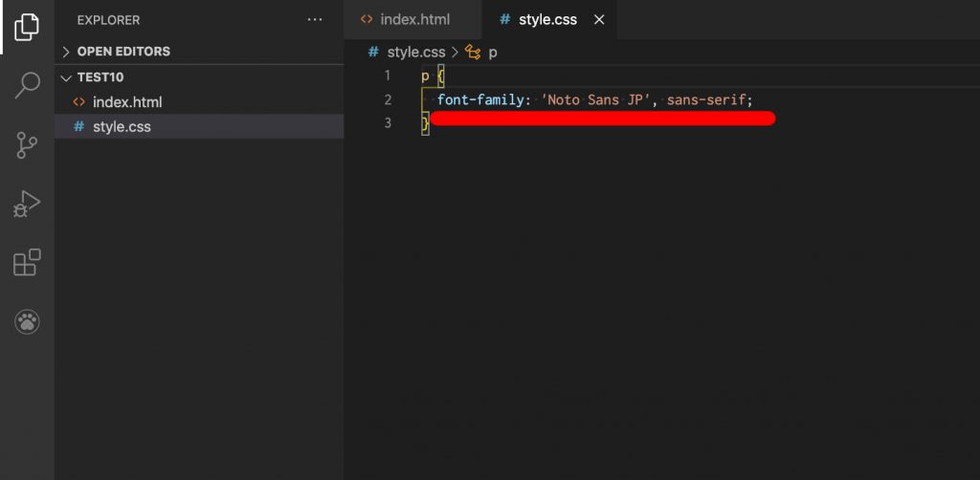Open the Source Control view

click(26, 144)
